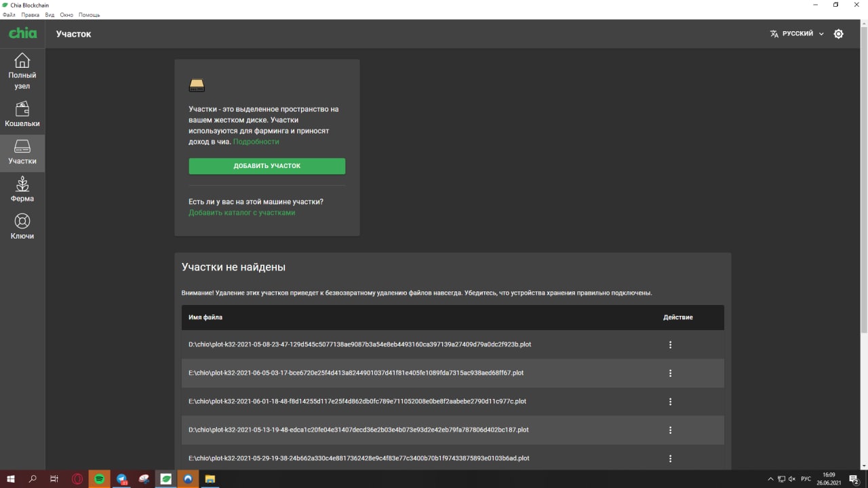
Task: Click Добавить каталог с участками link
Action: click(x=242, y=213)
